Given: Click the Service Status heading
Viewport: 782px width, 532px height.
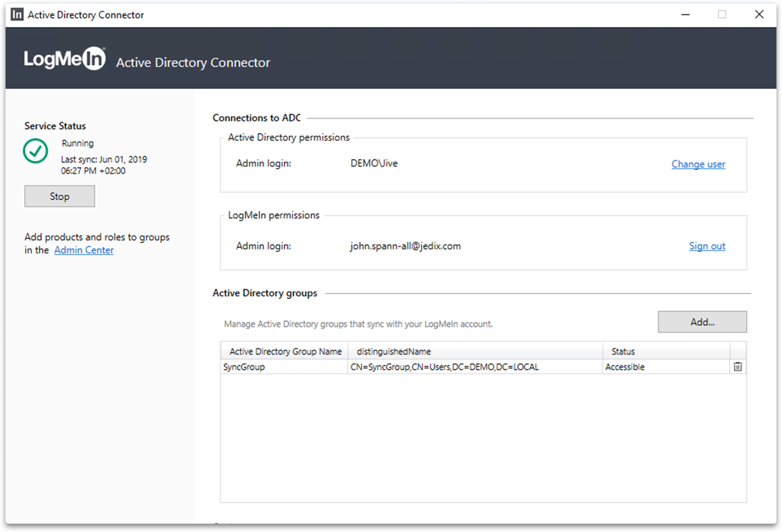Looking at the screenshot, I should pyautogui.click(x=55, y=126).
